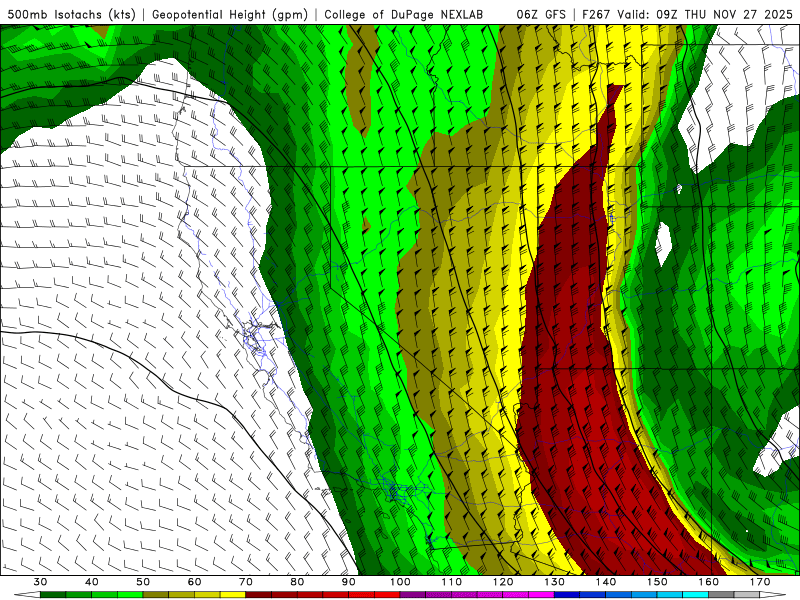Click the bright yellow swatch before '70'
The width and height of the screenshot is (800, 600).
233,594
